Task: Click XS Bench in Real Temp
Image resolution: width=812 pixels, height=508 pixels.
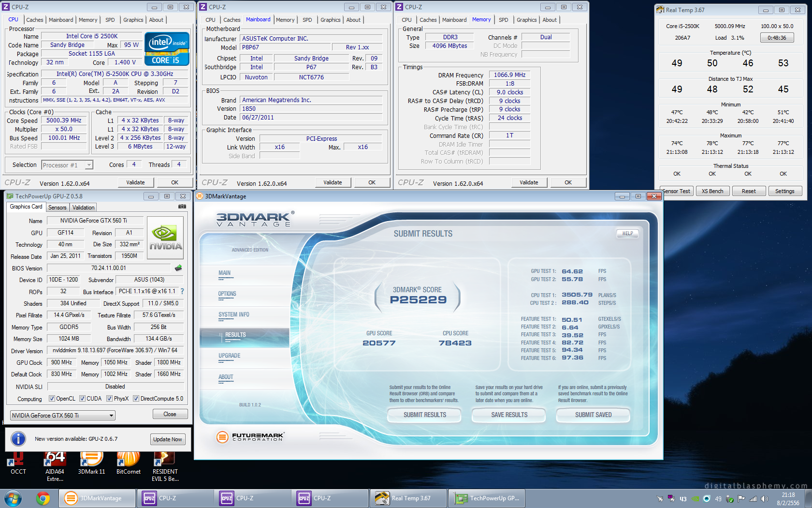Action: tap(712, 191)
